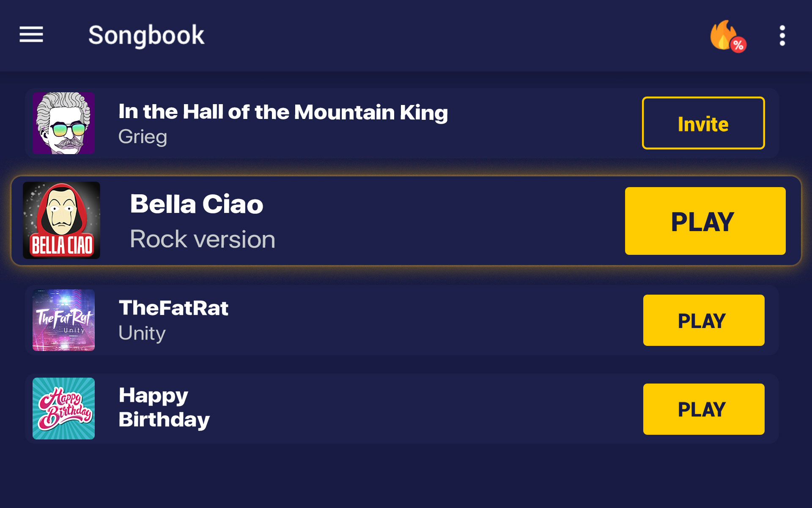This screenshot has width=812, height=508.
Task: Tap the flame discount offer icon
Action: pyautogui.click(x=727, y=36)
